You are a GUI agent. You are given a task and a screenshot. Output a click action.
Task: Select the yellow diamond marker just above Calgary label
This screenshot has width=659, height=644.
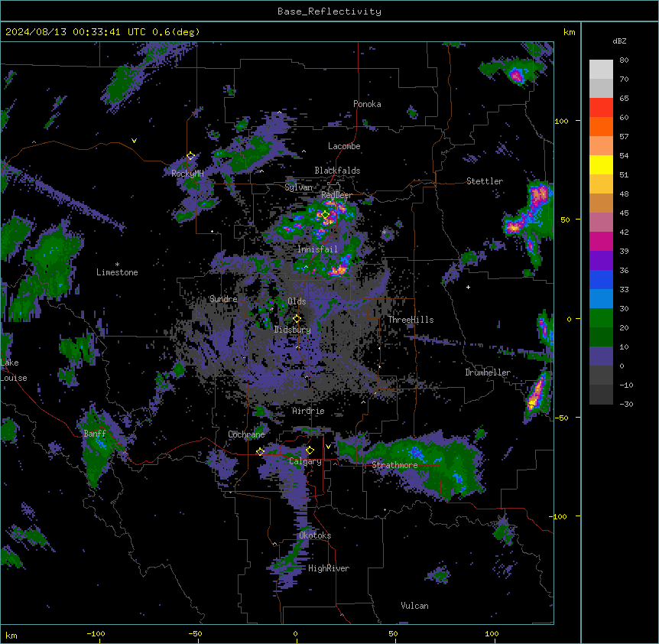click(310, 450)
